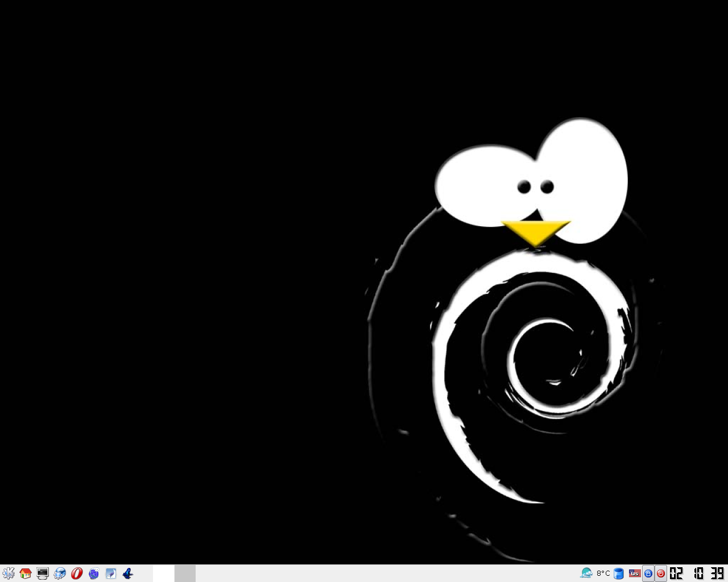728x582 pixels.
Task: Open the weather applet cloud icon
Action: (586, 573)
